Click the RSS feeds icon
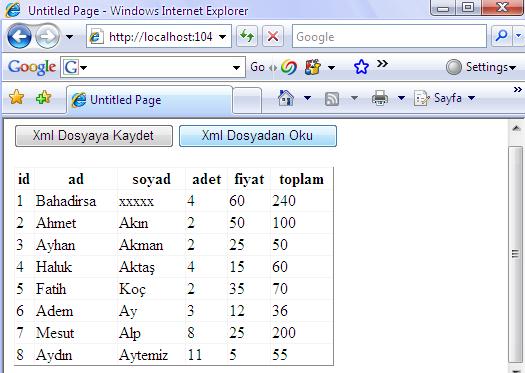Viewport: 525px width, 373px height. [332, 99]
